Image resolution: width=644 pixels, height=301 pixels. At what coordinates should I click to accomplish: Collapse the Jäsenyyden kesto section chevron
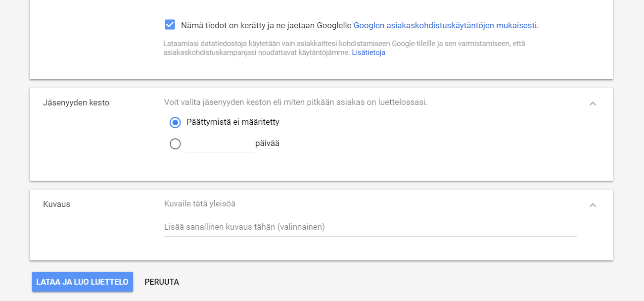coord(593,103)
